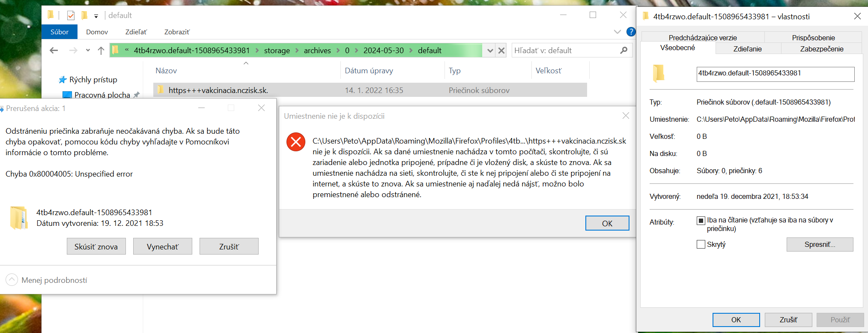Close the vlastnosti properties window

point(857,16)
